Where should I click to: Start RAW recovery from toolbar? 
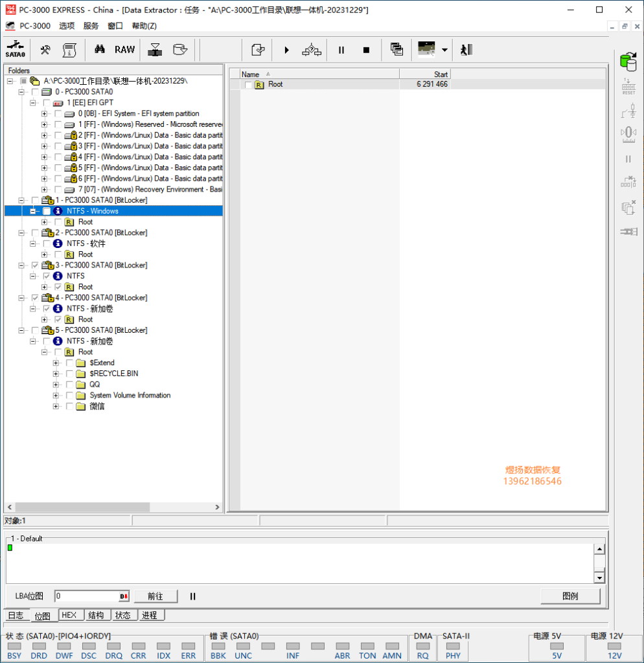tap(125, 50)
